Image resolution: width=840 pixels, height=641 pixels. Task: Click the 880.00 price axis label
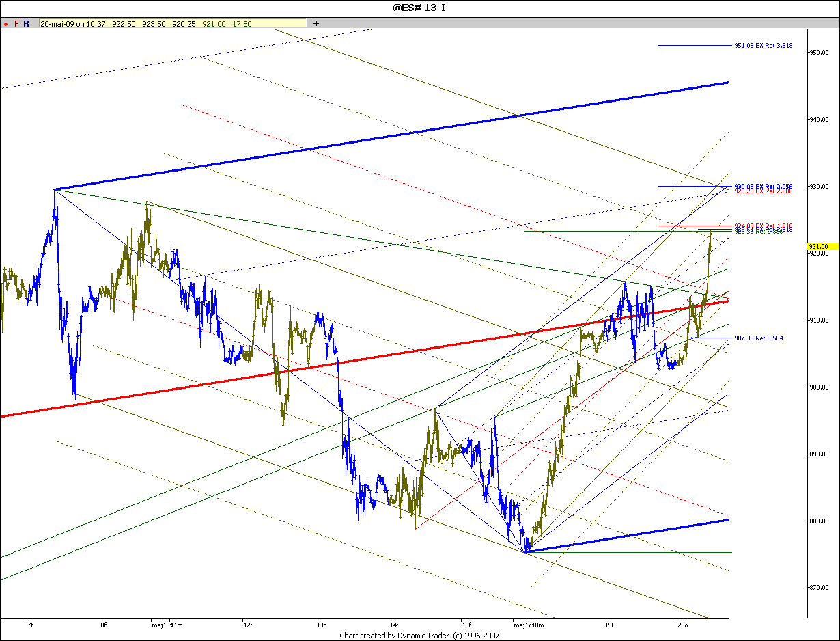[819, 521]
